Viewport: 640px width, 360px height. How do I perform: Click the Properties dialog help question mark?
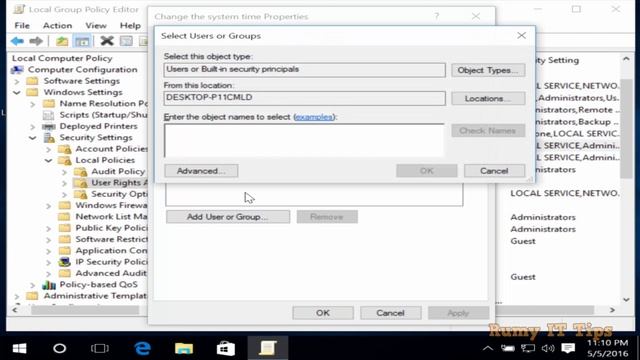[x=437, y=16]
